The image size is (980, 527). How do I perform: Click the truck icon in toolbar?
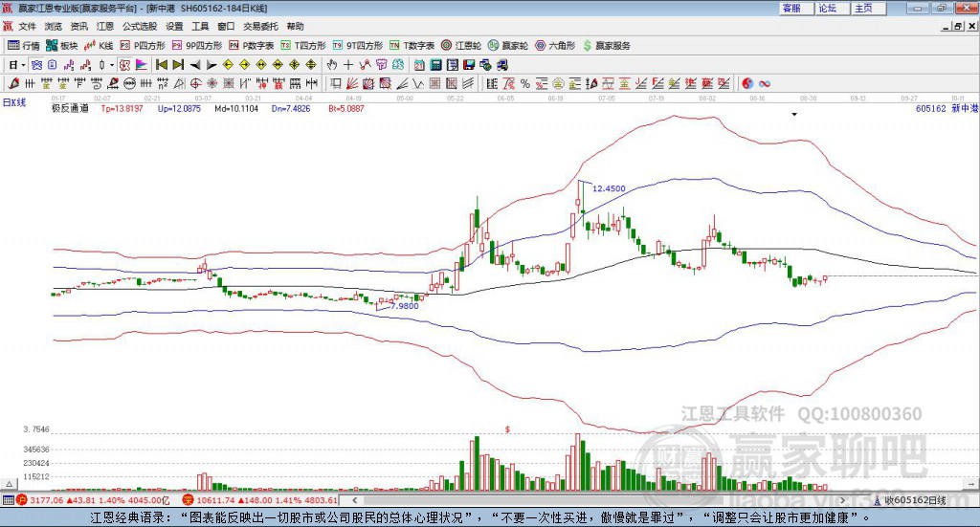[501, 65]
